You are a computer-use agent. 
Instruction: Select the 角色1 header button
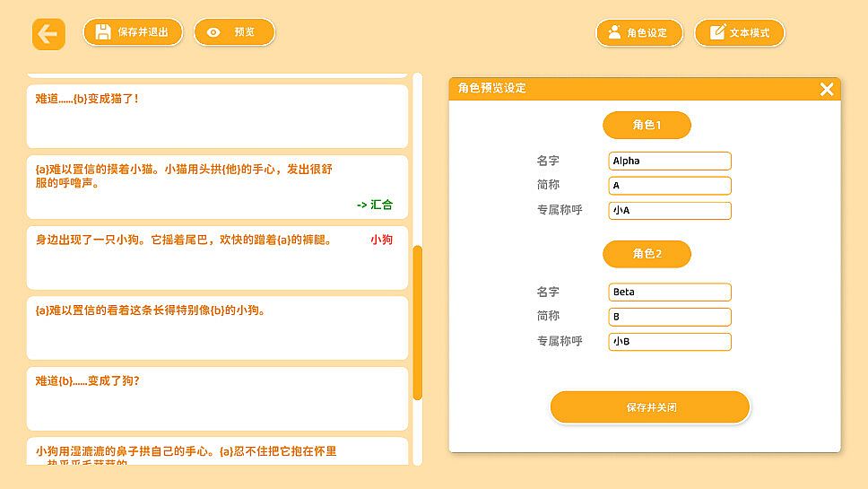point(647,125)
